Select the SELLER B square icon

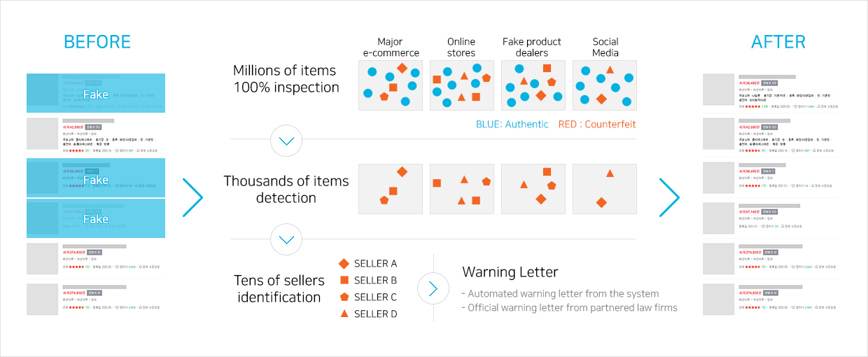(344, 280)
